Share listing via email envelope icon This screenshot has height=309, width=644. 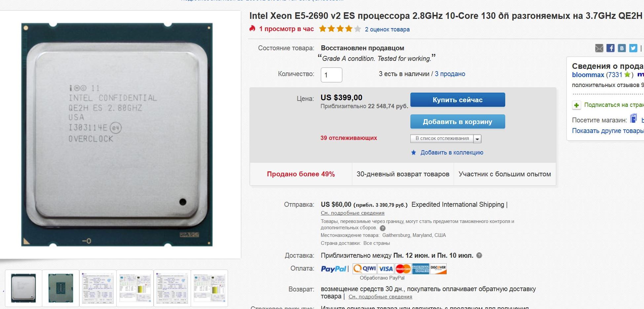[x=599, y=48]
